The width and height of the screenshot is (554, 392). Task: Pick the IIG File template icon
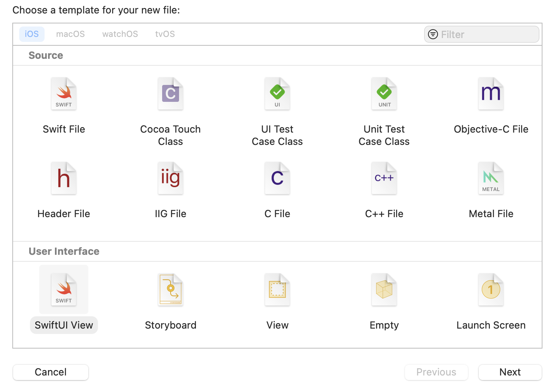[171, 178]
